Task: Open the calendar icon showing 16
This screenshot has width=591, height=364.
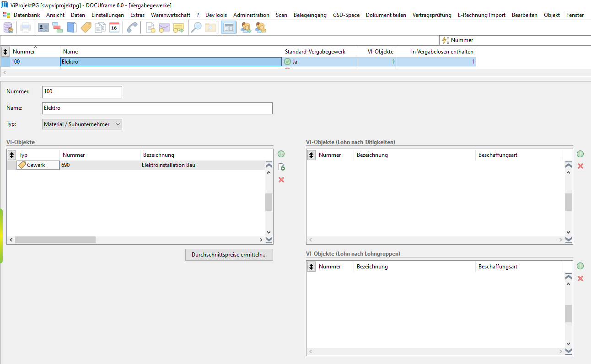Action: click(x=114, y=27)
